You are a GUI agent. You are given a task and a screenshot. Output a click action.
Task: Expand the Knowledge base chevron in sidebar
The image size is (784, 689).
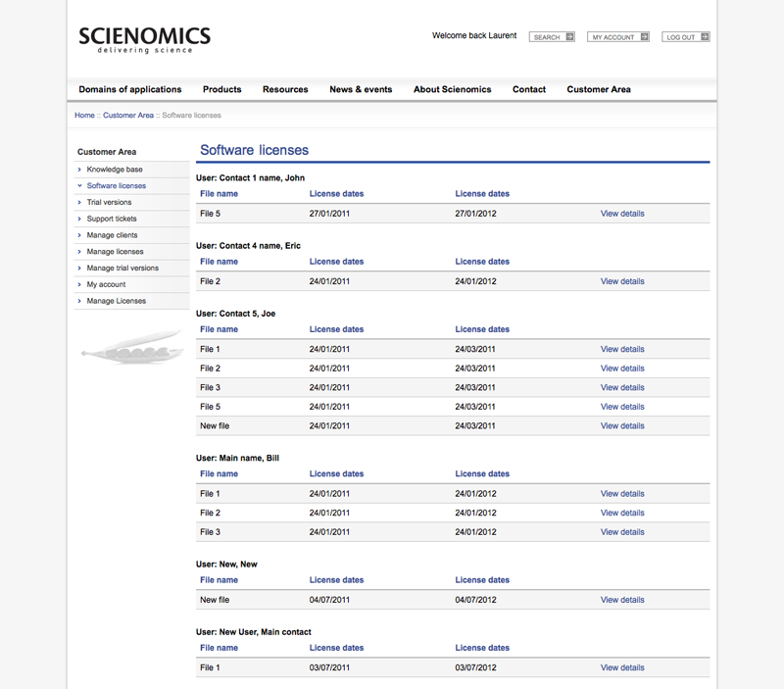[79, 170]
